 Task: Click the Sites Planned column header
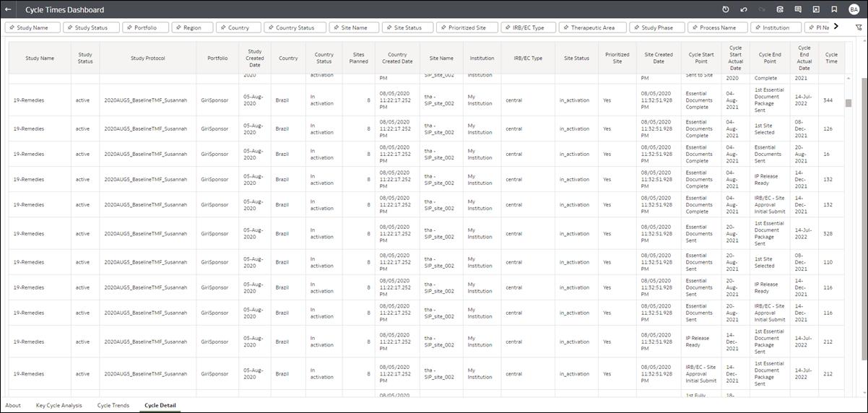(x=359, y=58)
